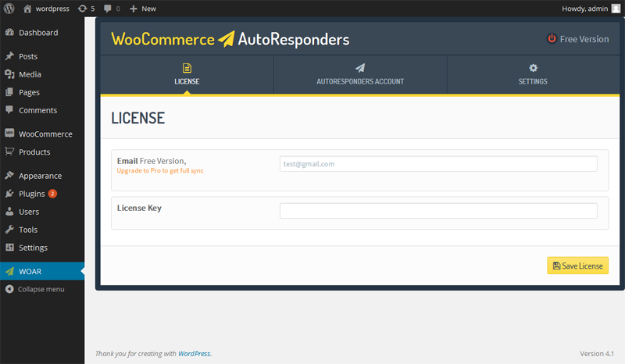Image resolution: width=625 pixels, height=364 pixels.
Task: Click Upgrade to Pro to get full sync
Action: [160, 170]
